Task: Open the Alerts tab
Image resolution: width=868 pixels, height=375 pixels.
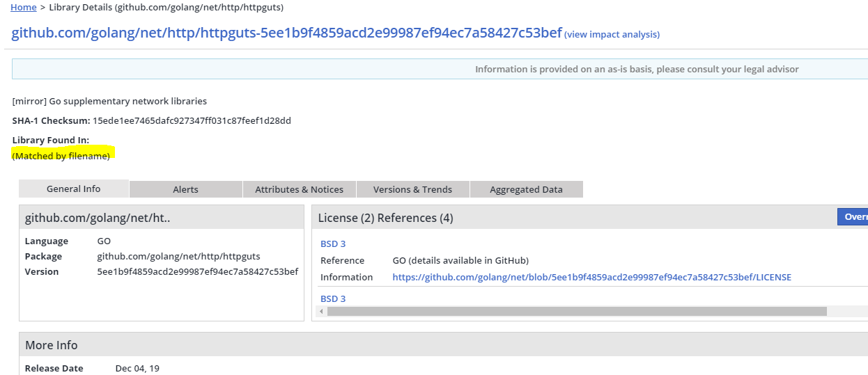Action: (x=185, y=189)
